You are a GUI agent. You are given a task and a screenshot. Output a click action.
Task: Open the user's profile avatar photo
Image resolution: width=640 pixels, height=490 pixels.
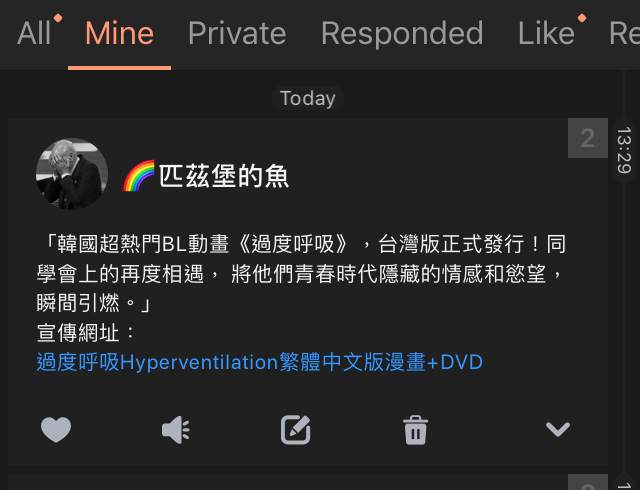(x=72, y=174)
